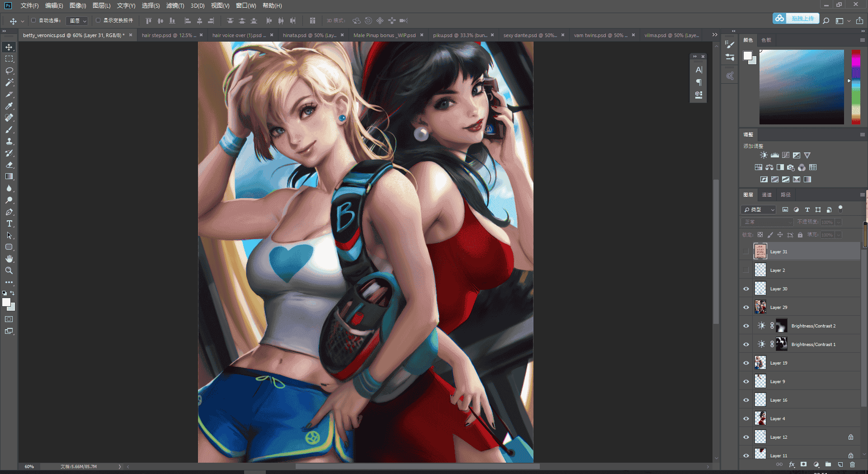Click the hue spectrum strip
Image resolution: width=868 pixels, height=474 pixels.
pyautogui.click(x=856, y=87)
